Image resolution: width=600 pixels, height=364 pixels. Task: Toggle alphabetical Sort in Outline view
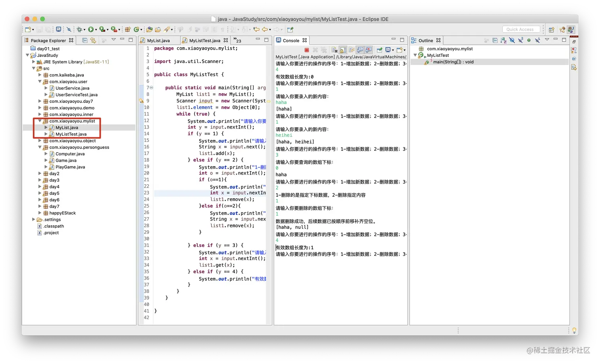[503, 40]
